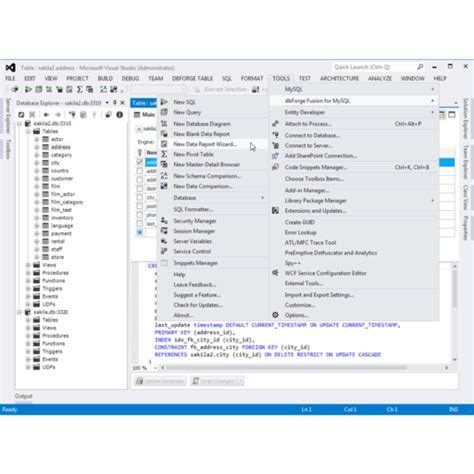Click the Quick Launch search magnifier icon
This screenshot has height=474, width=474.
click(x=420, y=67)
